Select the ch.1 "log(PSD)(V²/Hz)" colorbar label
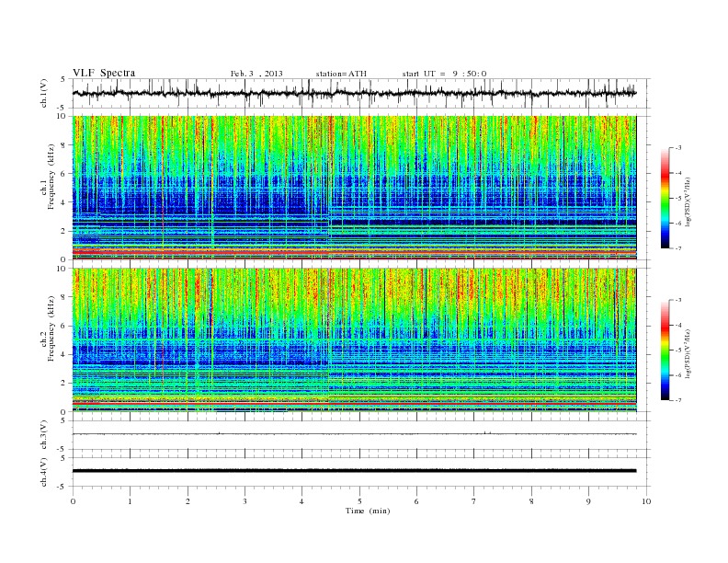 point(688,201)
